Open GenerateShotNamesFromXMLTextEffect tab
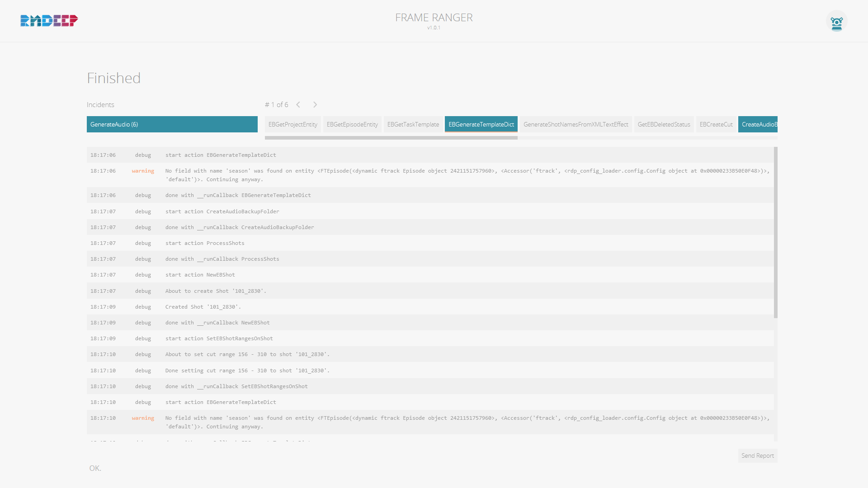 pos(576,124)
